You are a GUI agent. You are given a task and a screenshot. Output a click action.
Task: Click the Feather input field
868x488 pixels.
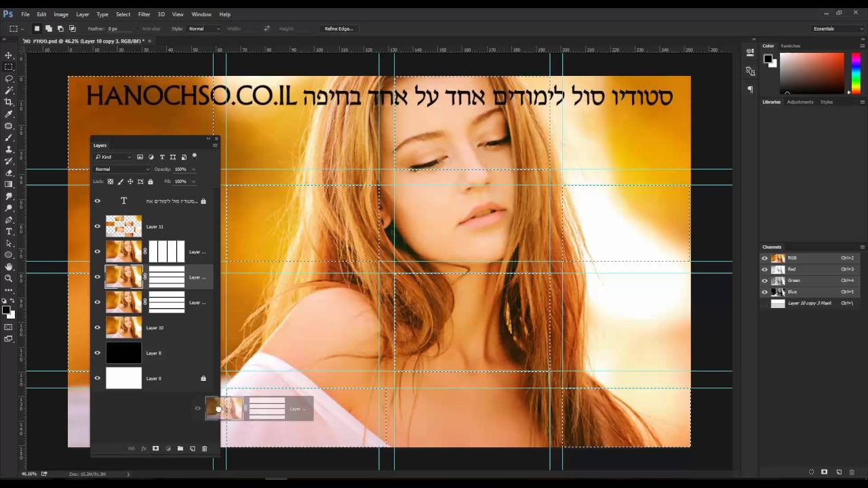(119, 29)
